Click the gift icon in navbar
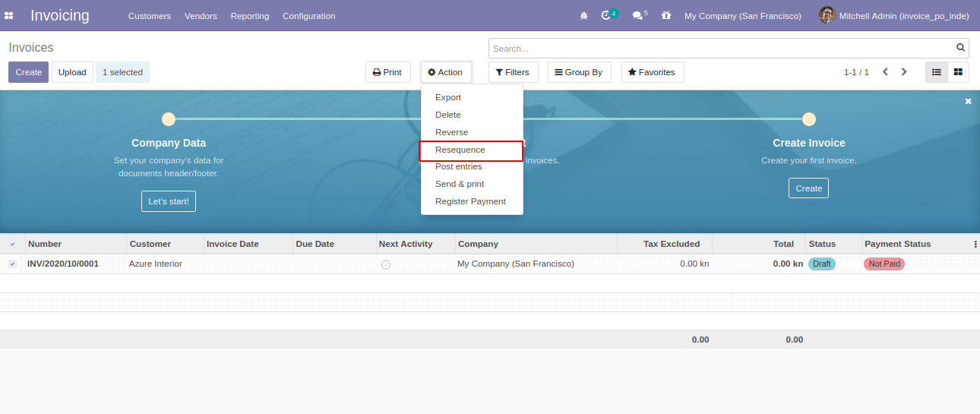This screenshot has width=980, height=414. point(666,15)
